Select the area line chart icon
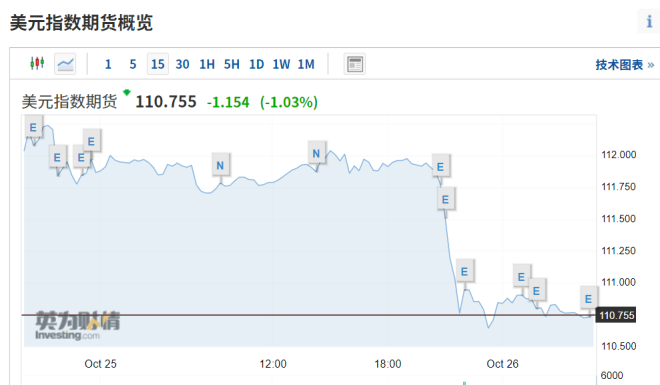This screenshot has width=660, height=385. [x=65, y=64]
